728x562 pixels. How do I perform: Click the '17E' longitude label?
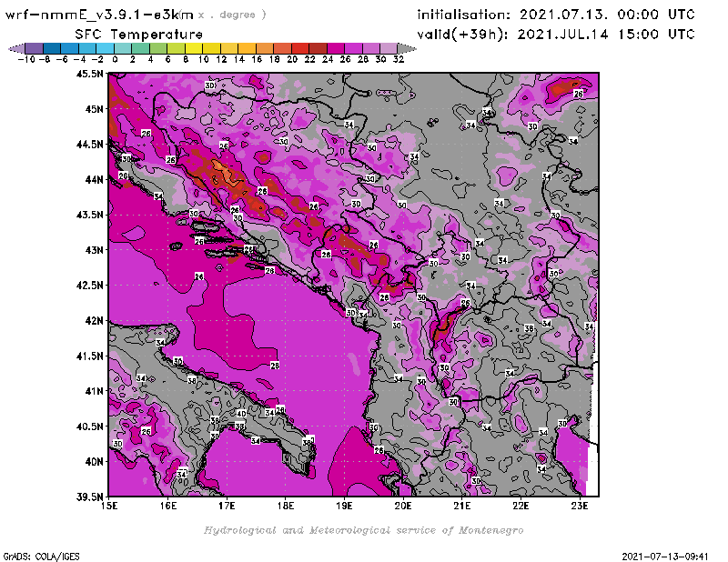click(227, 506)
